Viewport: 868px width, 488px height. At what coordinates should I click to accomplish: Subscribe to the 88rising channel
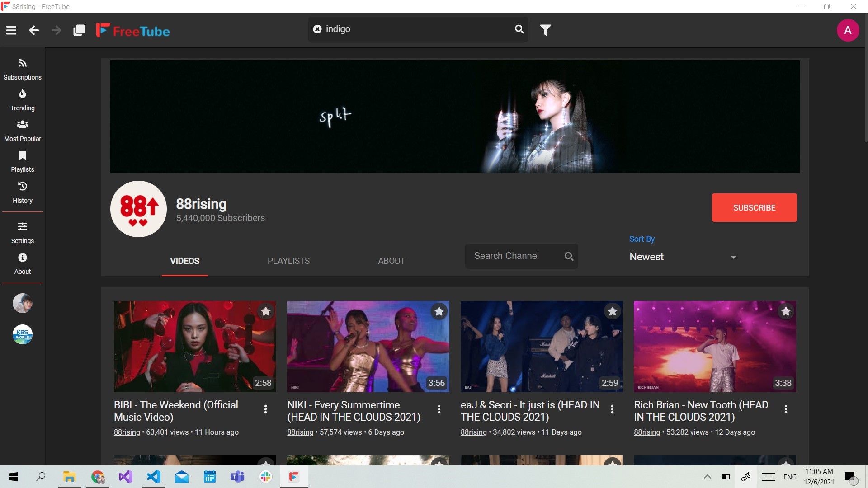(x=754, y=208)
